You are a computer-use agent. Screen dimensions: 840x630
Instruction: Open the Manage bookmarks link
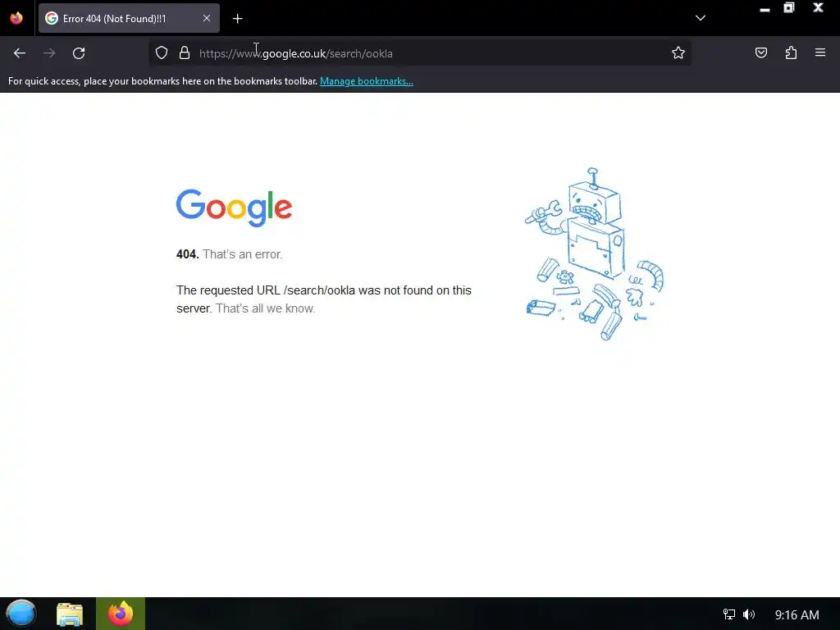367,81
